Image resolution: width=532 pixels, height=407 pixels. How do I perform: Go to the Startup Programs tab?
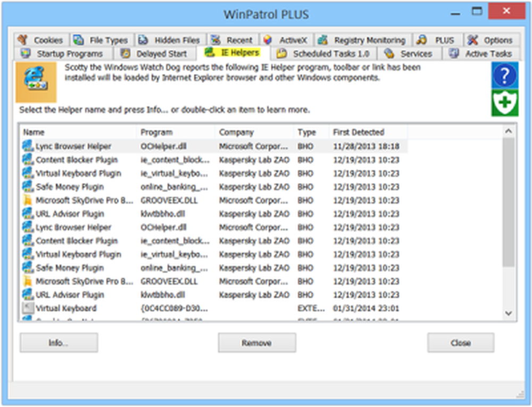(x=63, y=54)
